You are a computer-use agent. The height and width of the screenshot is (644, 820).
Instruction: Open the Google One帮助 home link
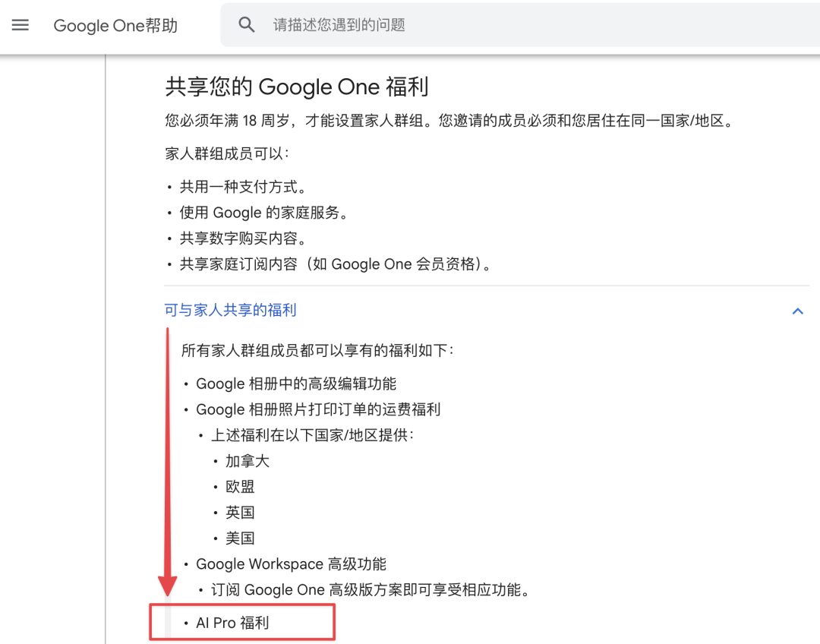tap(115, 25)
